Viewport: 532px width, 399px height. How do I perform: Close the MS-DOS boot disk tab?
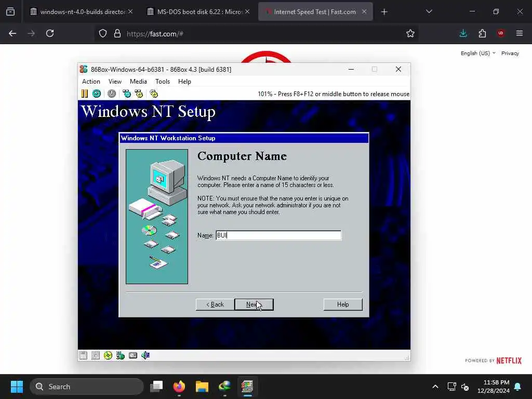[247, 12]
